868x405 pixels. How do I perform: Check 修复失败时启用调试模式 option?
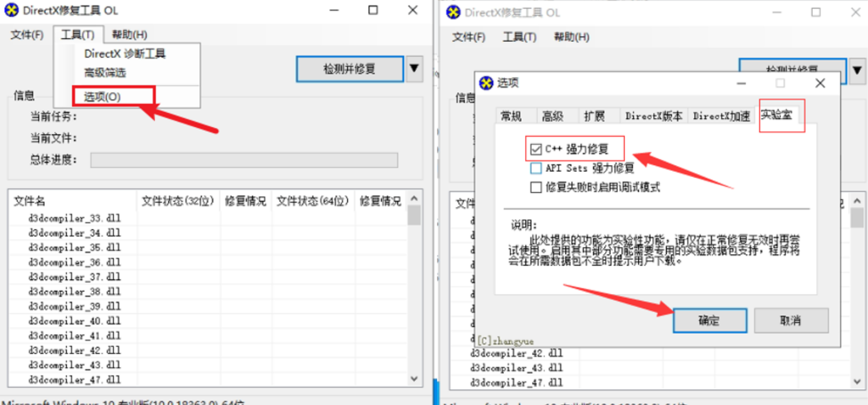coord(535,188)
